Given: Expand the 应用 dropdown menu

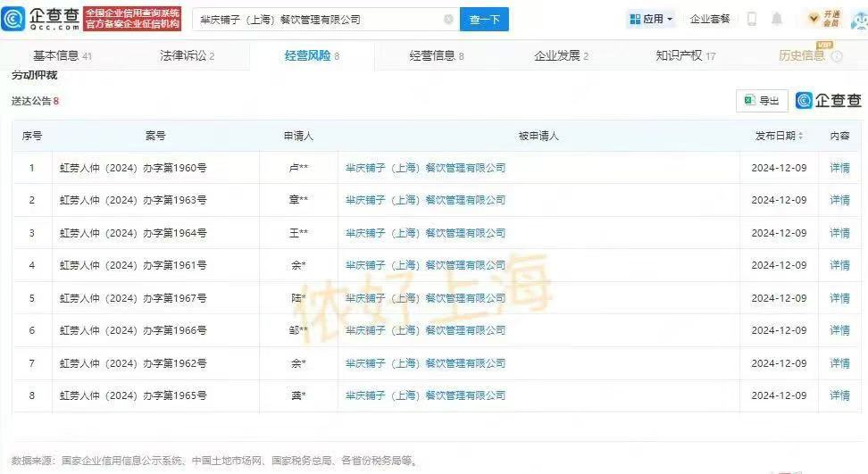Looking at the screenshot, I should tap(651, 19).
